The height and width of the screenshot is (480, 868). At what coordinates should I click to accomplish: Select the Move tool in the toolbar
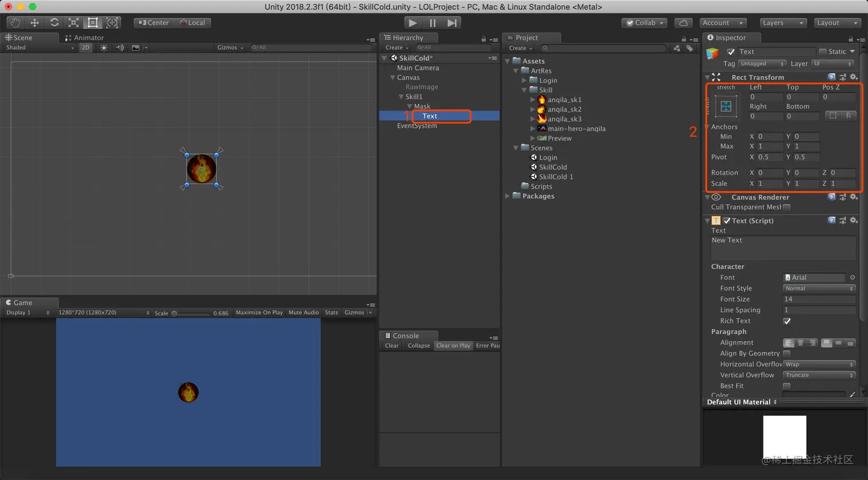[x=34, y=23]
